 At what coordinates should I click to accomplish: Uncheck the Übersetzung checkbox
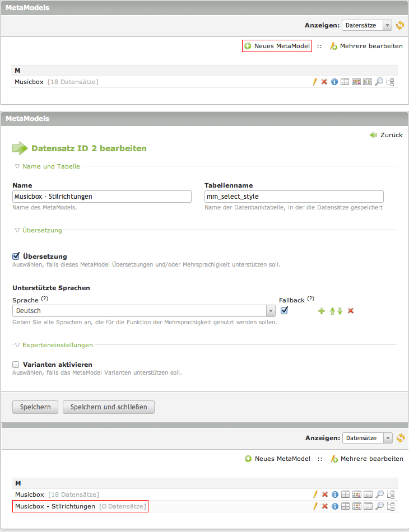coord(16,256)
